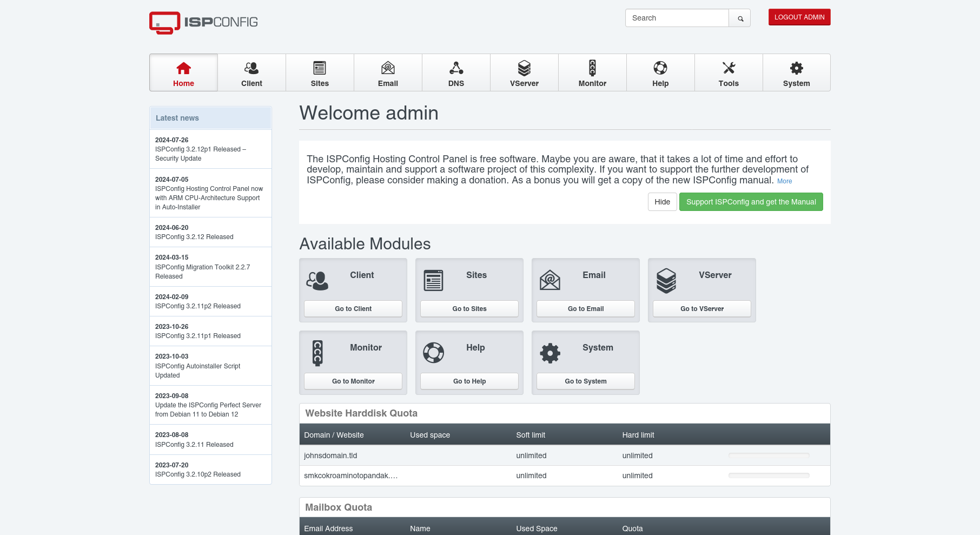Open news ISPConfig 3.2.12 Released
This screenshot has height=535, width=980.
(210, 233)
